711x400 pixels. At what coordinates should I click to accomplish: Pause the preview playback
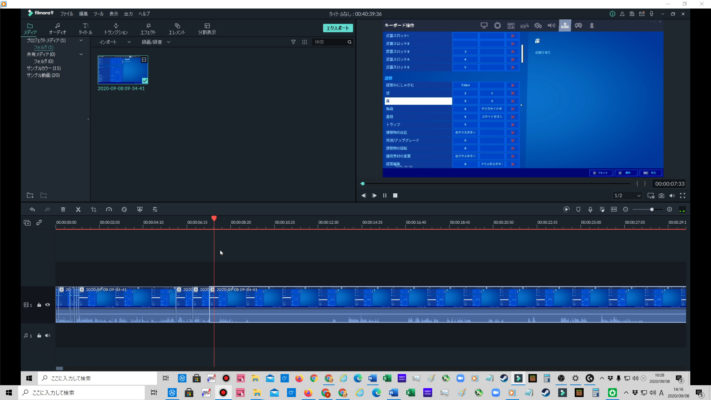[385, 195]
